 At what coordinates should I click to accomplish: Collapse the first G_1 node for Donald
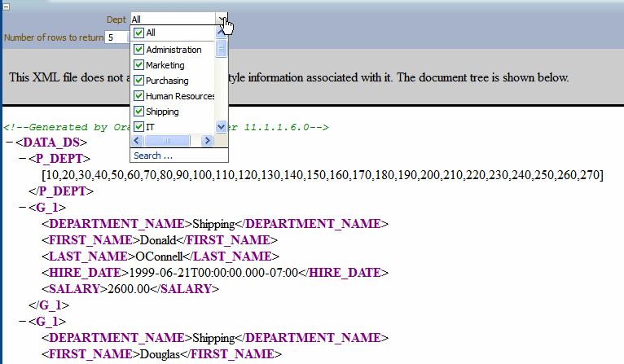22,208
